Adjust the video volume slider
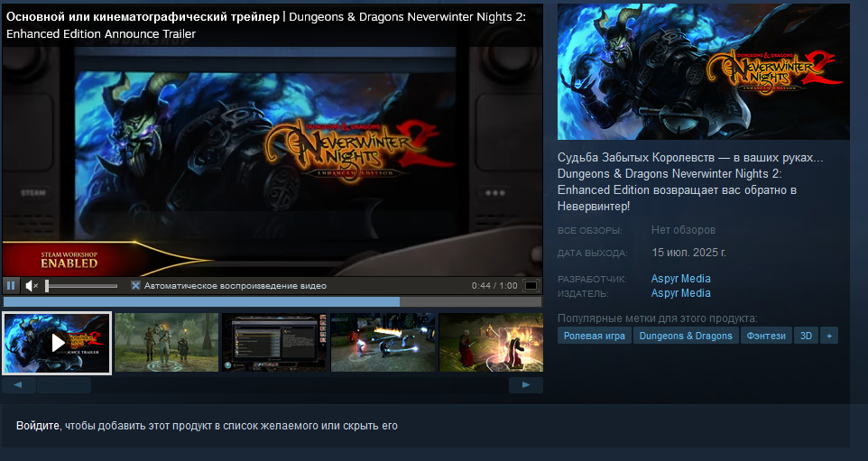Screen dimensions: 868x461 point(81,286)
